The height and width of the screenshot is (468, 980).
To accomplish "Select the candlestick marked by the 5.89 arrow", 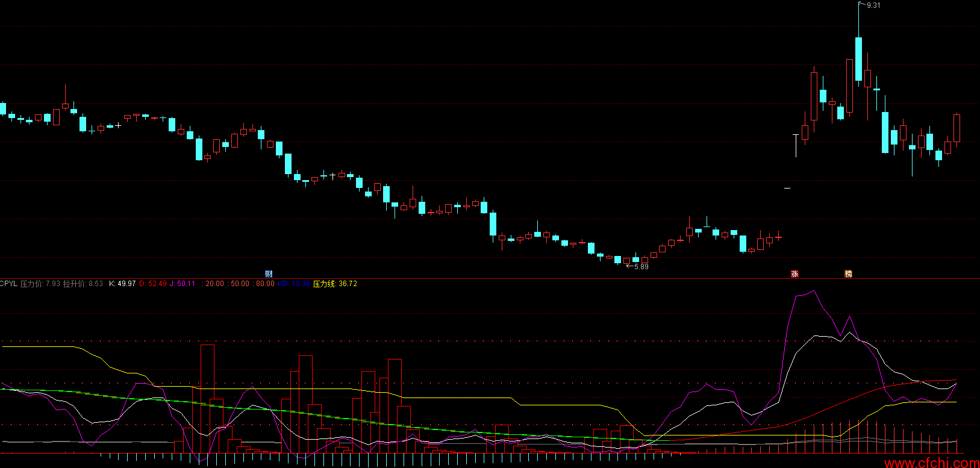I will 626,261.
